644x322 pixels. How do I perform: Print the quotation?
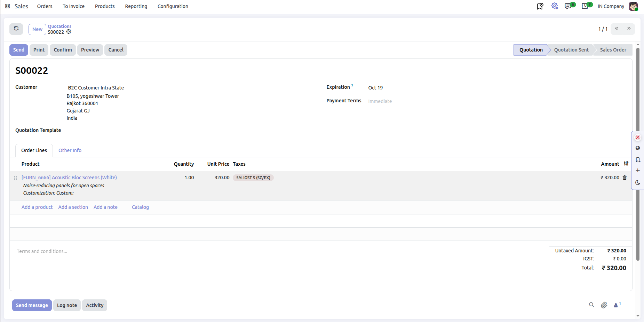(x=39, y=50)
